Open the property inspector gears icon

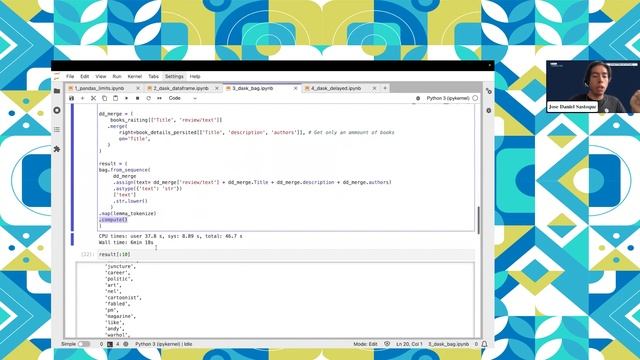tap(489, 91)
